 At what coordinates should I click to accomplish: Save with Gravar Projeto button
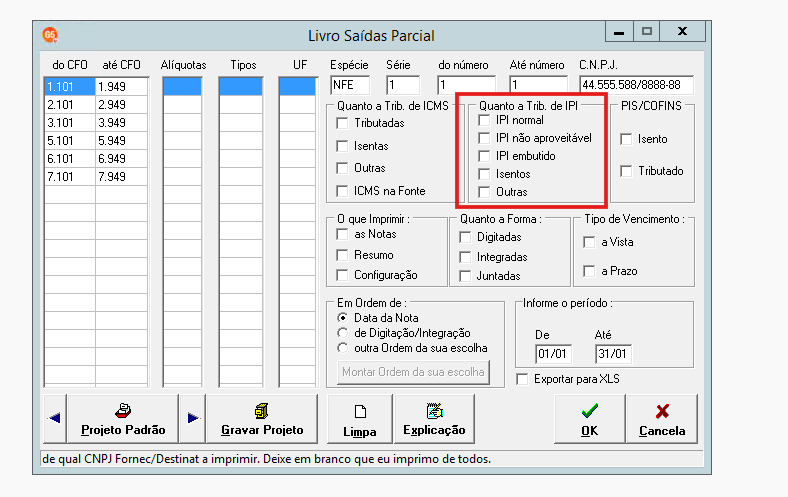pyautogui.click(x=262, y=418)
